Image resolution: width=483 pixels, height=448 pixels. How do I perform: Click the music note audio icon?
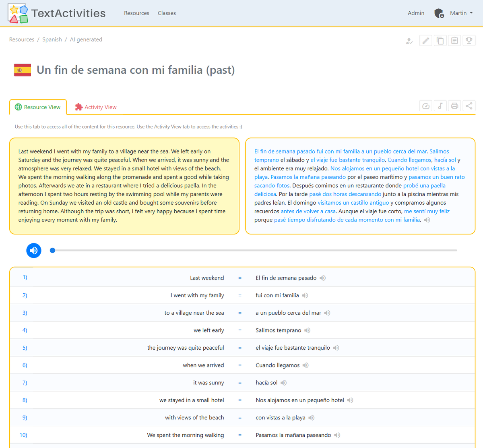point(440,106)
